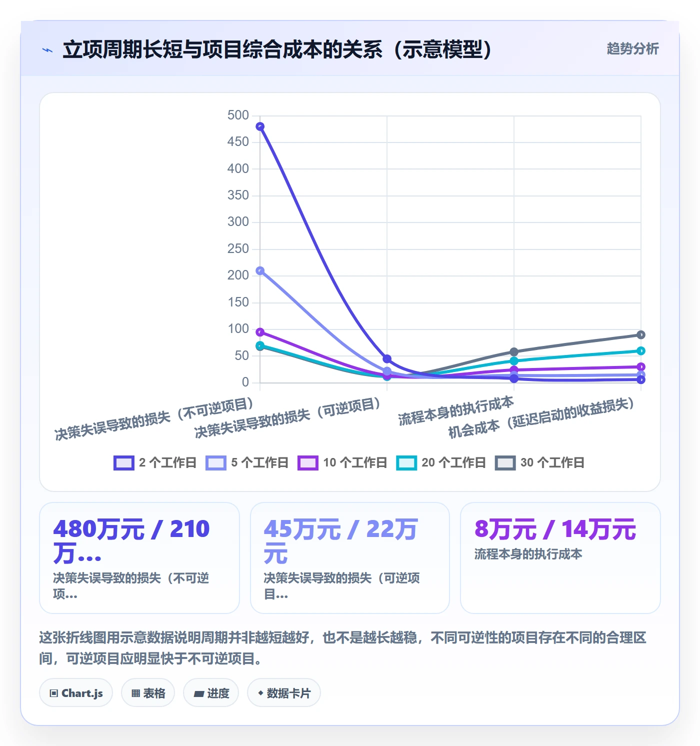Toggle the 30 个工作日 legend series

coord(539,463)
